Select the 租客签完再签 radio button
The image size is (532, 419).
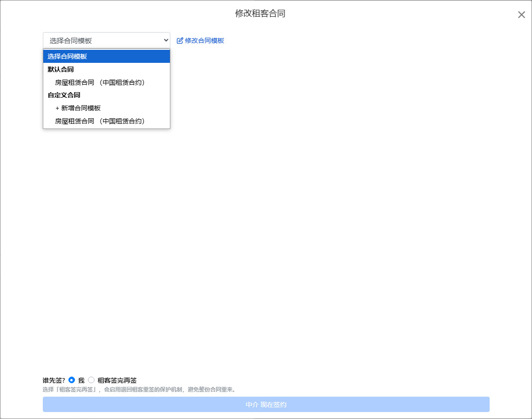pos(91,380)
